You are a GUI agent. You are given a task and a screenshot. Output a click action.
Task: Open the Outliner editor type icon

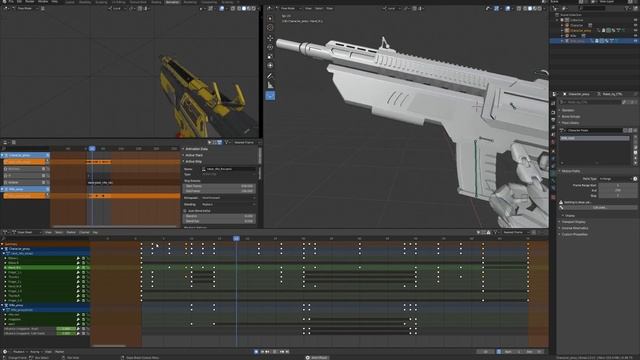(556, 8)
